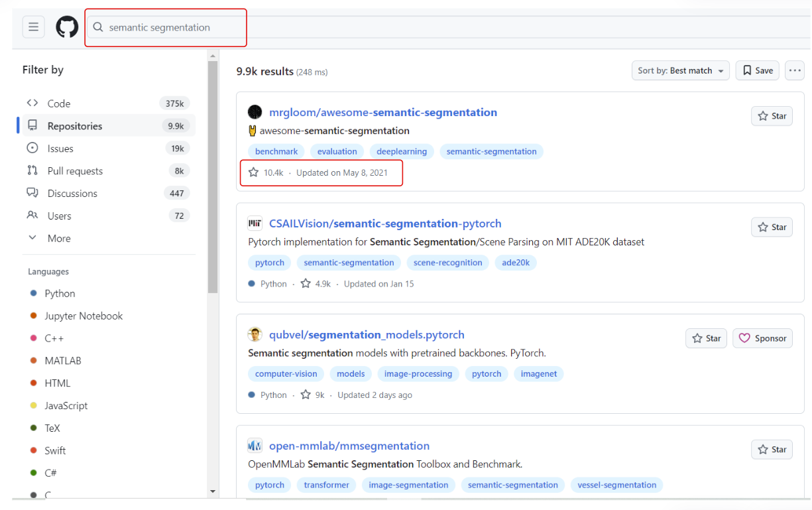Open the three-dot more options menu

[x=795, y=70]
